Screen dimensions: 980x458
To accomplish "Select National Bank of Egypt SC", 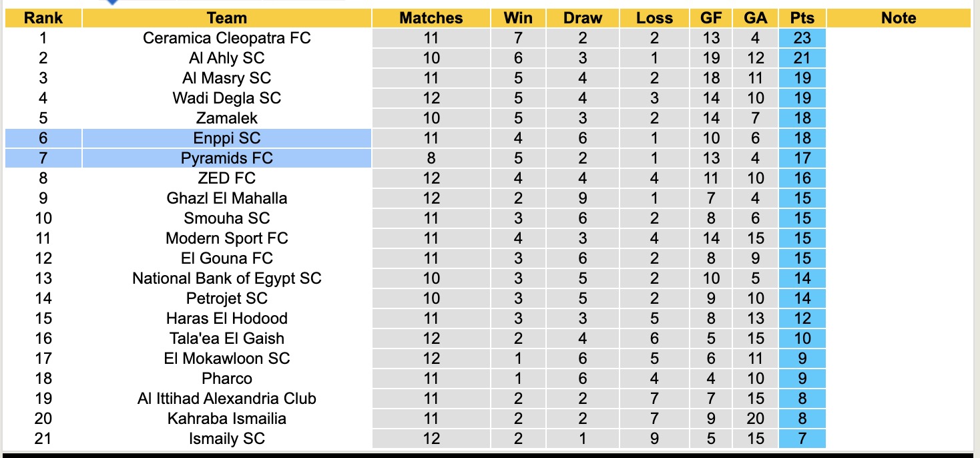I will tap(227, 278).
